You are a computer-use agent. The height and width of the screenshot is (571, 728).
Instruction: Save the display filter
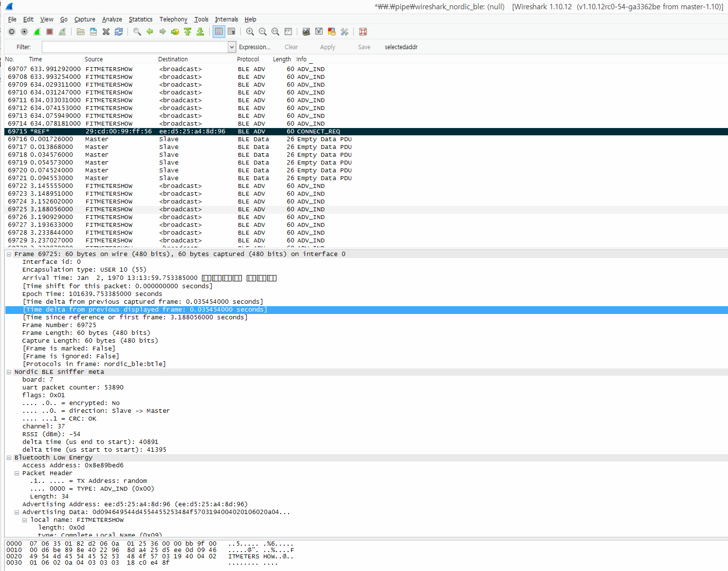click(x=364, y=47)
